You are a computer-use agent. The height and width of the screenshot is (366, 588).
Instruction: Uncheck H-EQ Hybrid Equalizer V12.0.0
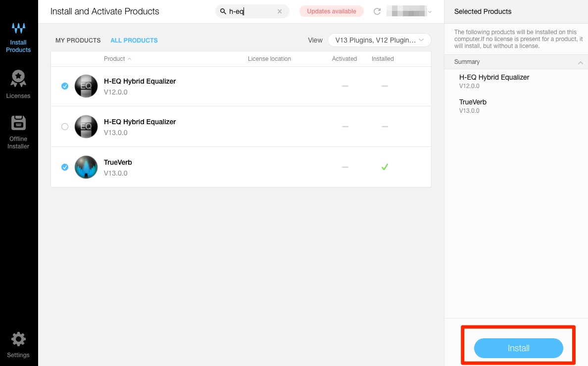coord(65,86)
